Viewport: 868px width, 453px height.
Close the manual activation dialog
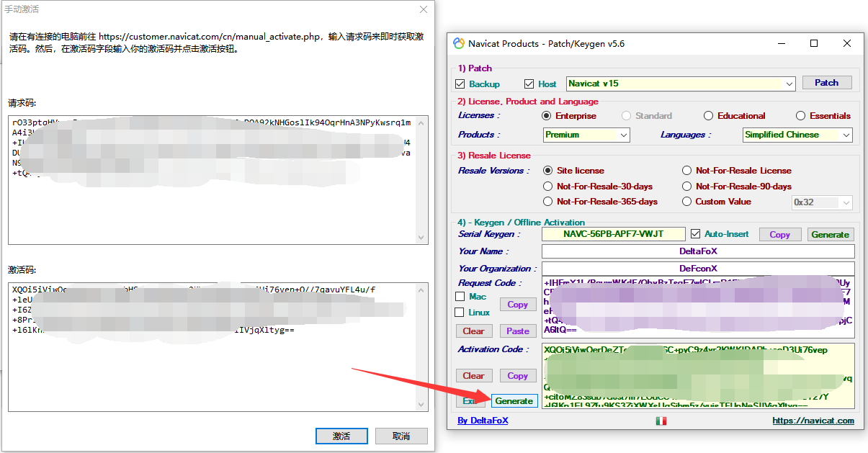point(424,9)
